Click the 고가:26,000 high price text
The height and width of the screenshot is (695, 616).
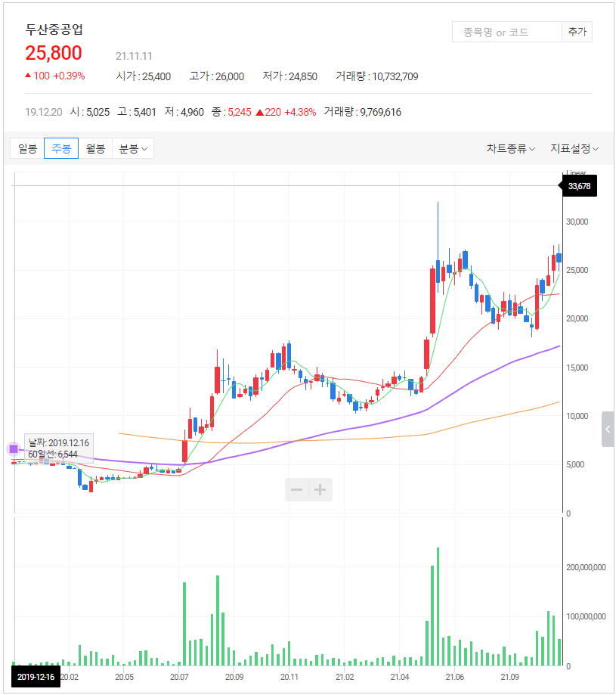tap(217, 76)
